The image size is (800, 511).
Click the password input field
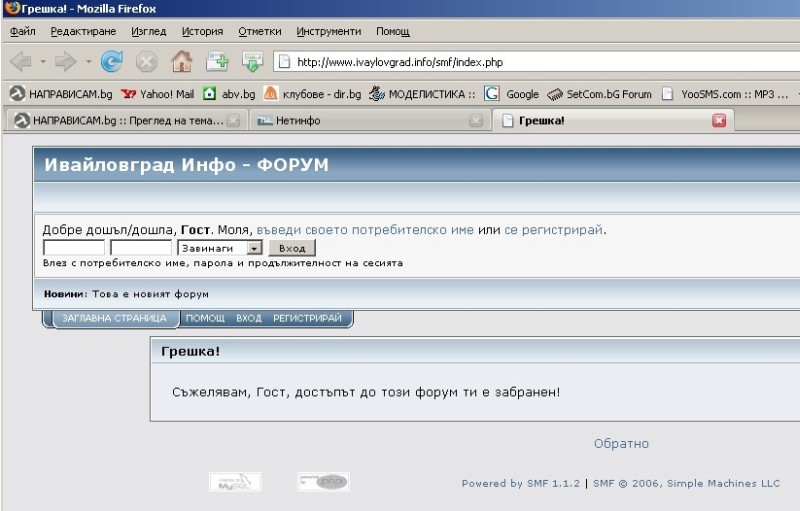(141, 248)
